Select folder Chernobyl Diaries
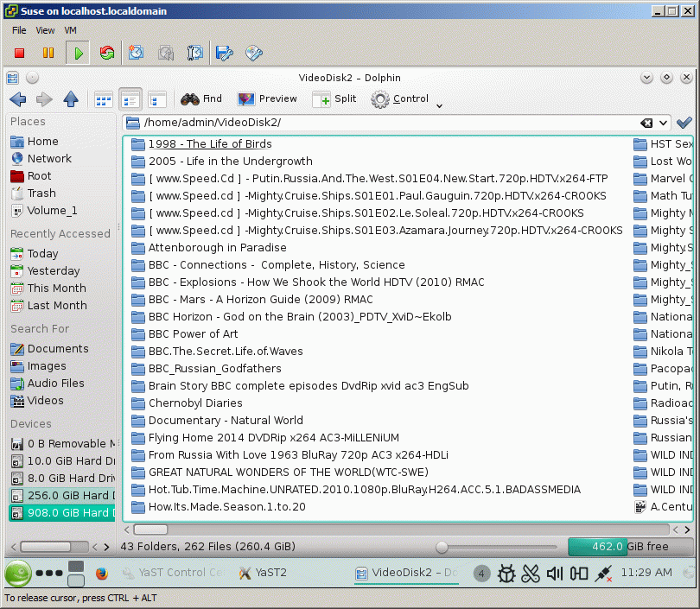700x609 pixels. pyautogui.click(x=187, y=403)
